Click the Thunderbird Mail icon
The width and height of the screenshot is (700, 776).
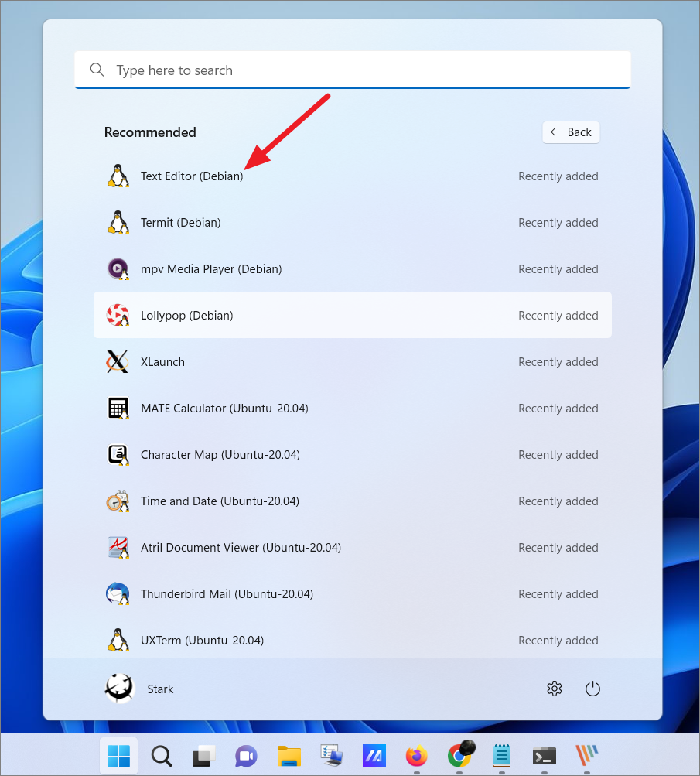point(118,594)
